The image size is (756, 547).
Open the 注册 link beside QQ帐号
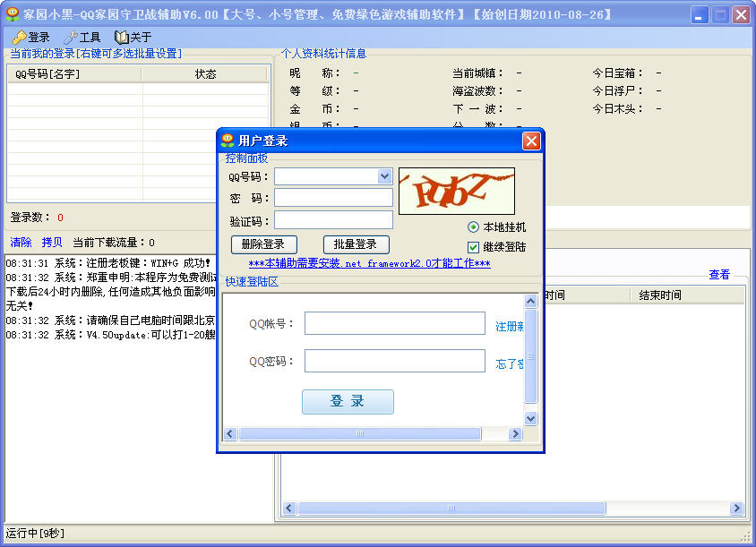tap(509, 326)
